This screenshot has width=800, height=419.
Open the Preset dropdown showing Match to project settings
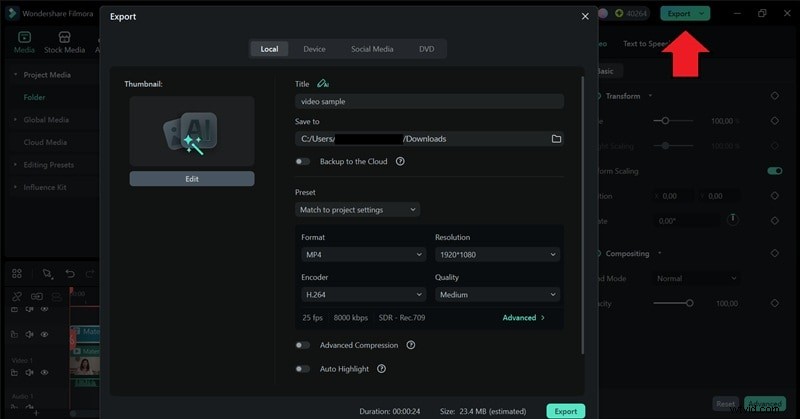(x=357, y=210)
